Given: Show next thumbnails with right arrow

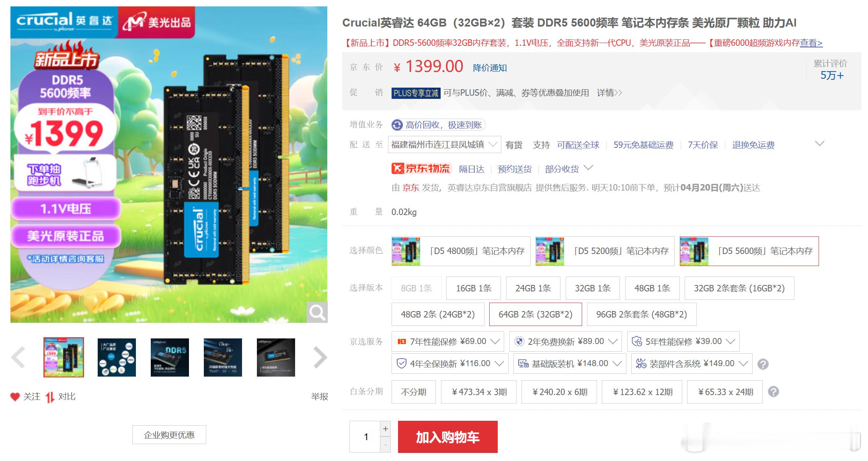Looking at the screenshot, I should click(x=320, y=357).
